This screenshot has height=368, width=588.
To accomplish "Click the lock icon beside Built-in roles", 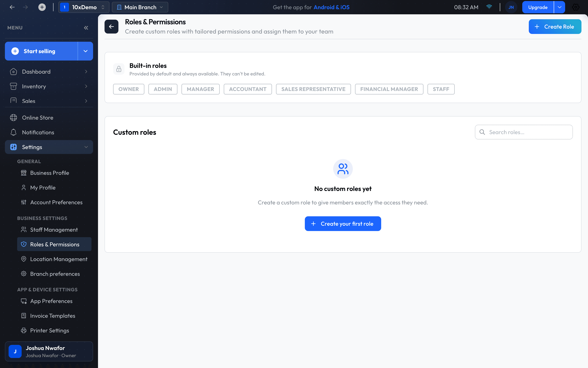I will pyautogui.click(x=119, y=69).
